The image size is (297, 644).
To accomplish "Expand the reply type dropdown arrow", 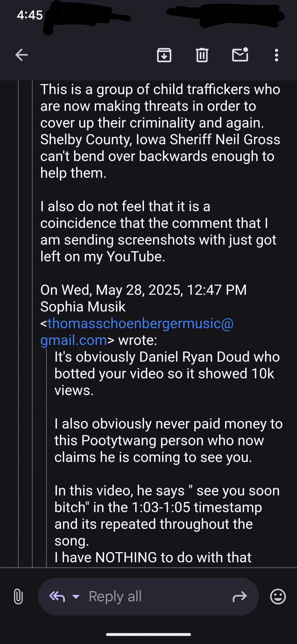I will pyautogui.click(x=76, y=597).
